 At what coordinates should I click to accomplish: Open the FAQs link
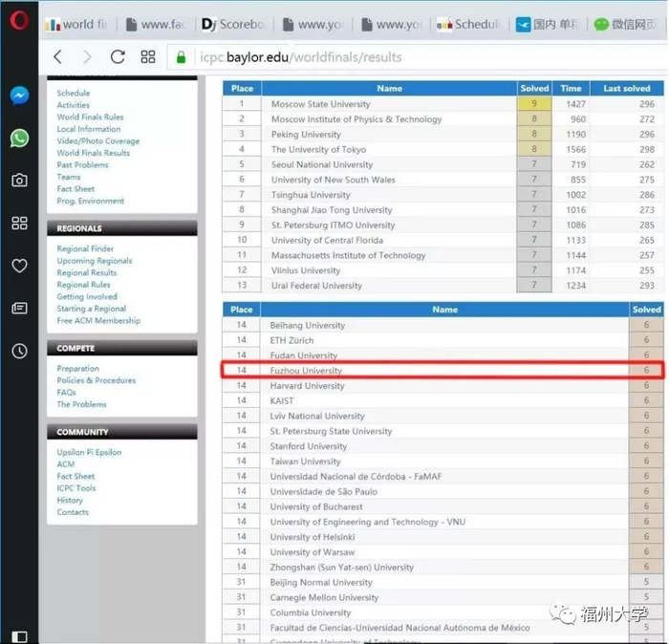[x=67, y=393]
